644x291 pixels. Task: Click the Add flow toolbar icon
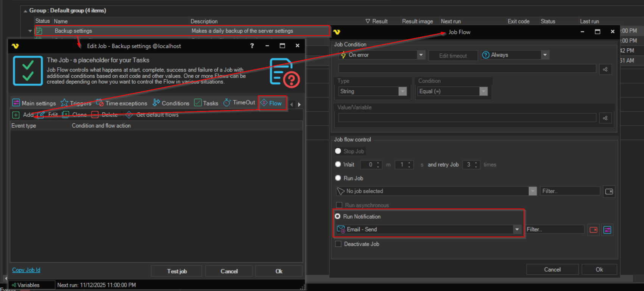tap(16, 115)
